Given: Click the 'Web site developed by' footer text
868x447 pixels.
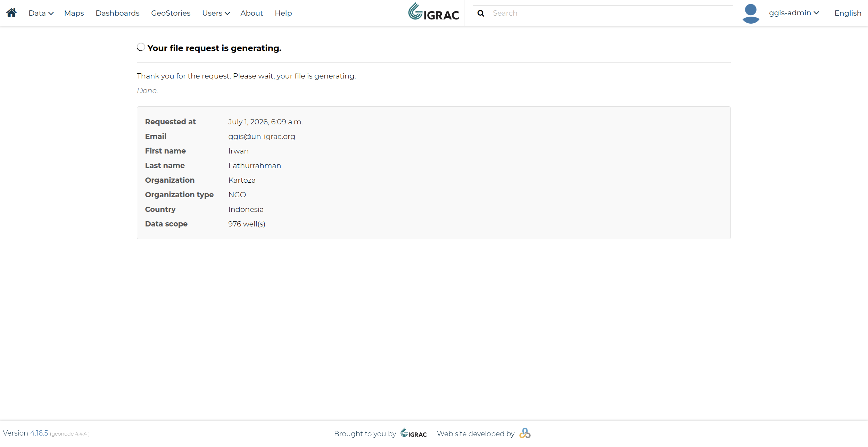Looking at the screenshot, I should click(x=476, y=434).
